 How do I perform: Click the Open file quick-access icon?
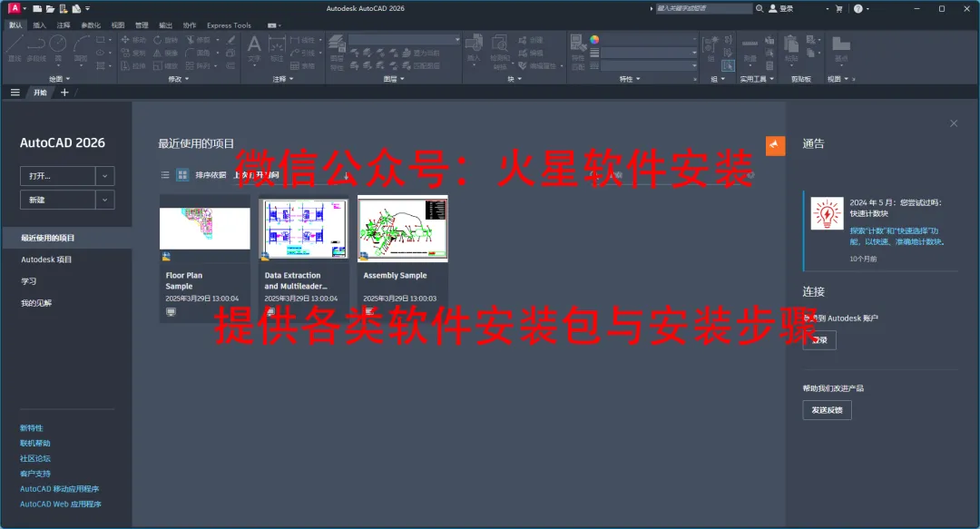tap(50, 9)
